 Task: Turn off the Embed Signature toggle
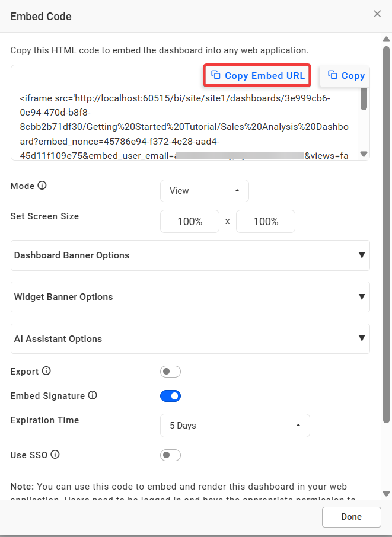(x=170, y=395)
